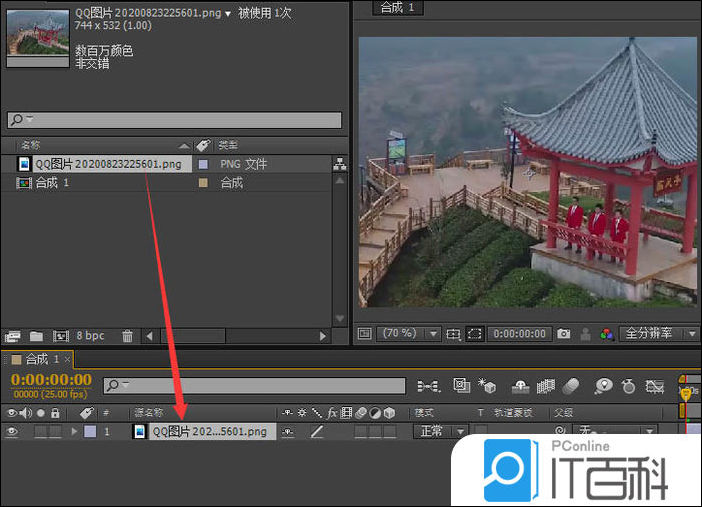Click the layer's lavender label color swatch
Screen dimensions: 702x507
[90, 432]
